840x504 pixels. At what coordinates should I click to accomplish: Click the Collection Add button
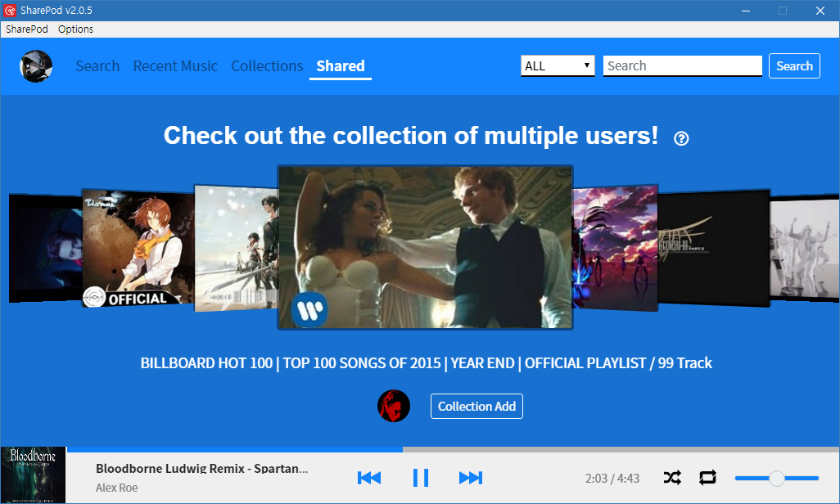coord(476,406)
